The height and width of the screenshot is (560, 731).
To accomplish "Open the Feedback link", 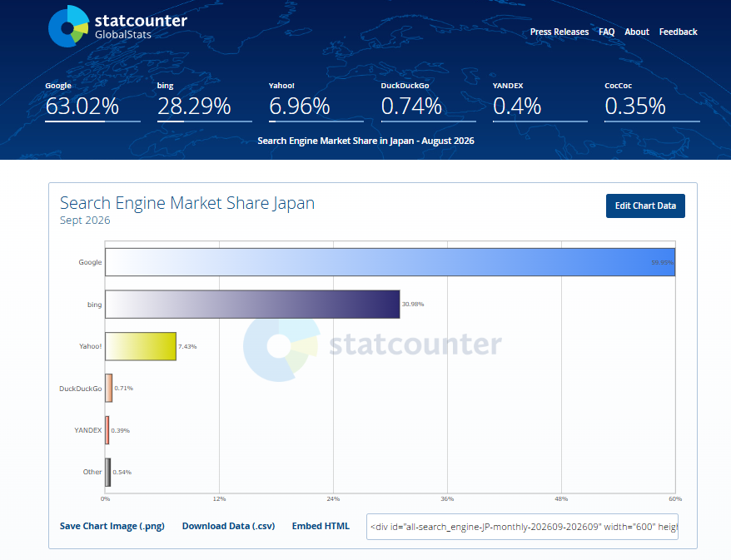I will pyautogui.click(x=678, y=32).
